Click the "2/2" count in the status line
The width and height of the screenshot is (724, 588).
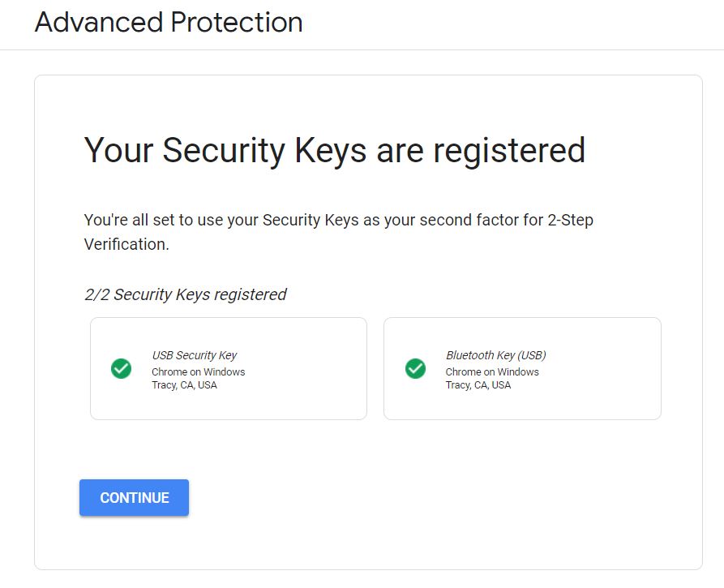[x=97, y=294]
